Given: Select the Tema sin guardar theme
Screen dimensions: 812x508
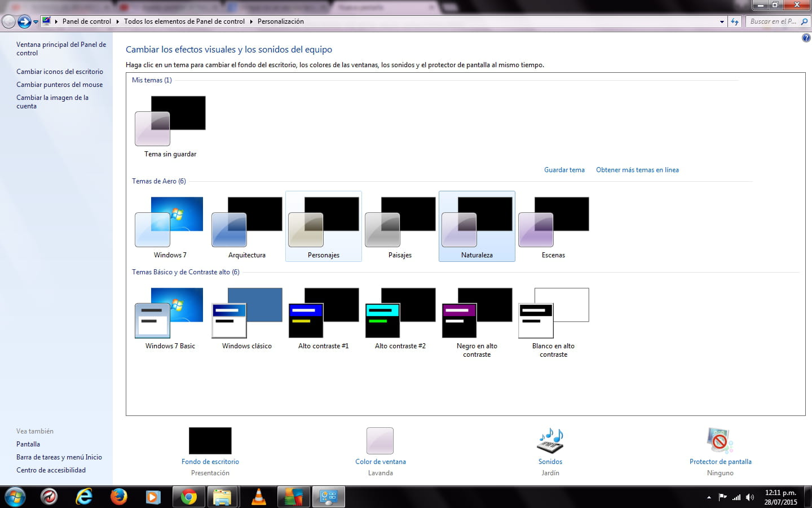Looking at the screenshot, I should click(170, 126).
